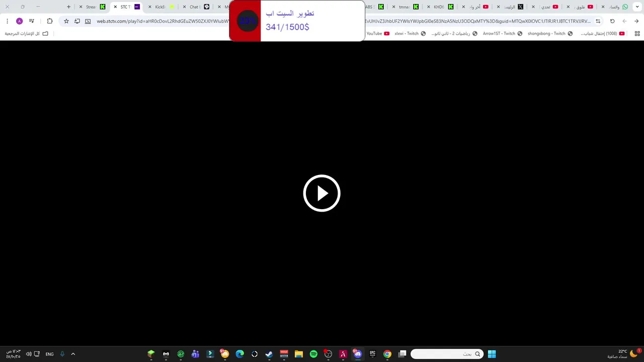Open Steam from the taskbar

[x=269, y=354]
